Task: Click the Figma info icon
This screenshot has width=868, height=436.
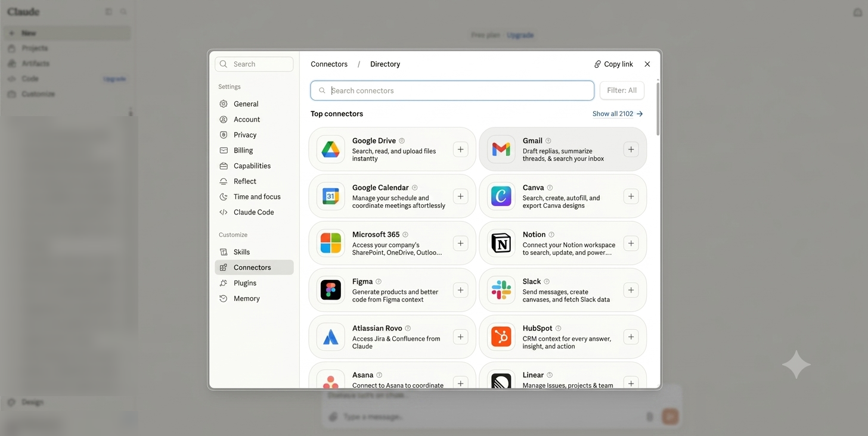Action: point(379,282)
